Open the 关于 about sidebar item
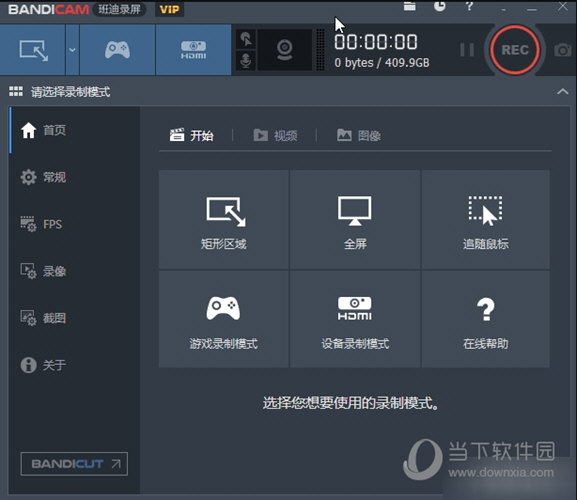Image resolution: width=577 pixels, height=500 pixels. 75,365
